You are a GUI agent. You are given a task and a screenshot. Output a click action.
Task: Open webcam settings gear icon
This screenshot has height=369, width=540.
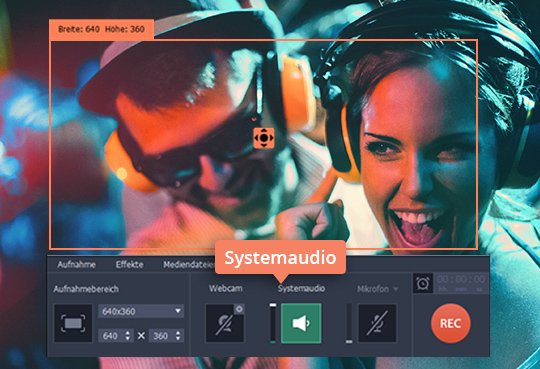(239, 309)
